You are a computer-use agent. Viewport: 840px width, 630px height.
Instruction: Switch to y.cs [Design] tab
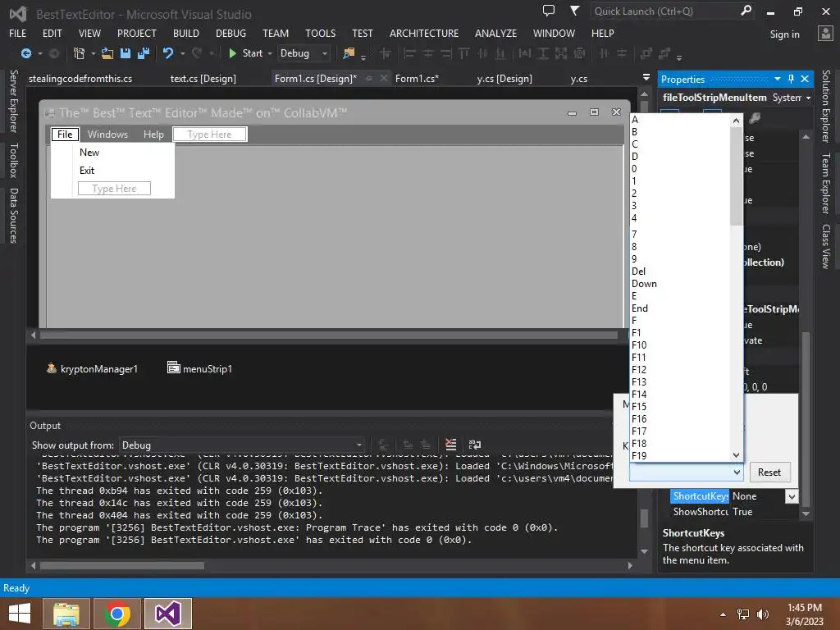(x=504, y=78)
